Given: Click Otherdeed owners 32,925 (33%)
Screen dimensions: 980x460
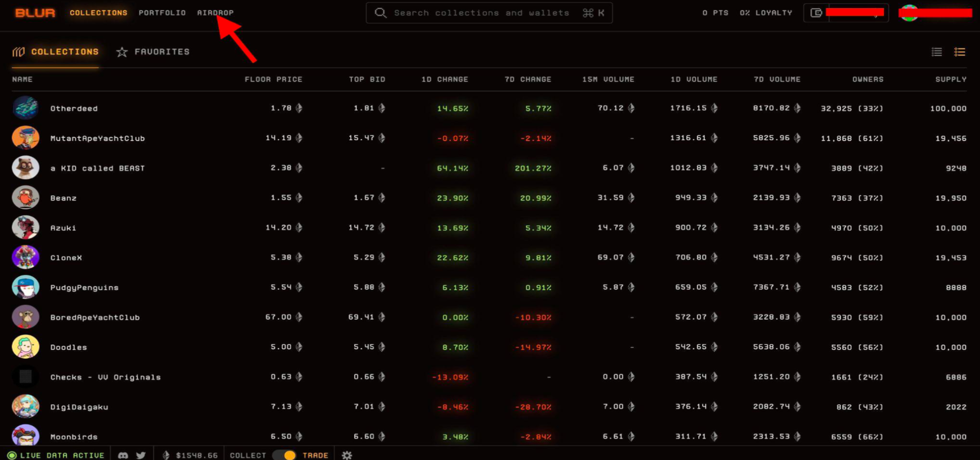Looking at the screenshot, I should point(852,109).
